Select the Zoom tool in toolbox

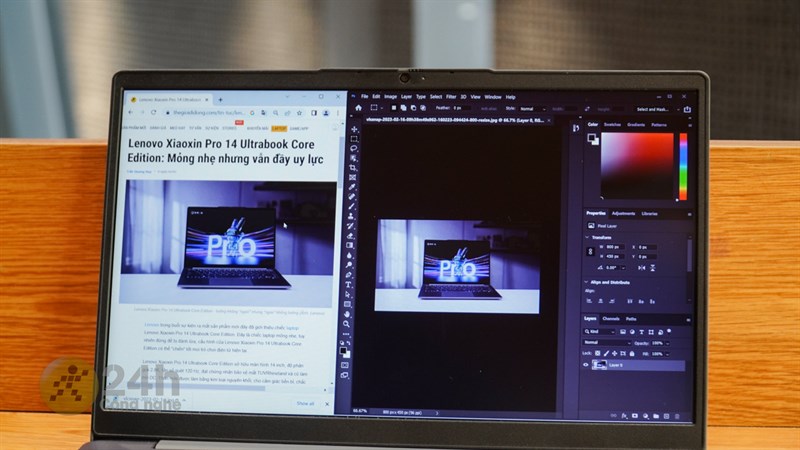coord(347,324)
